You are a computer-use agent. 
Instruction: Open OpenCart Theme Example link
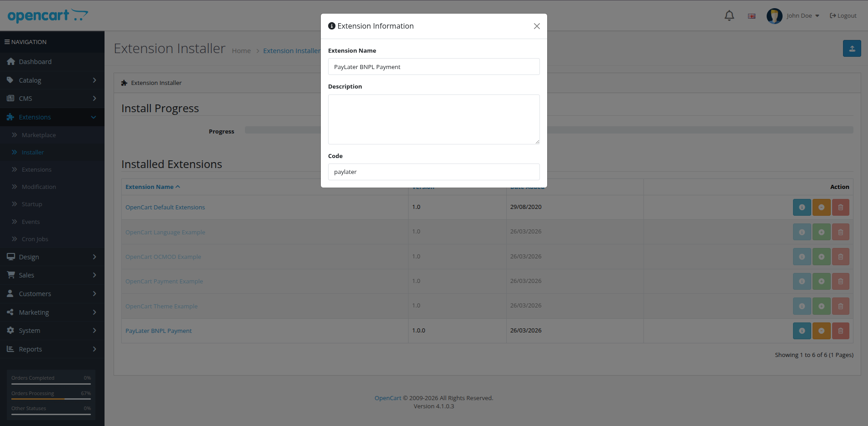(x=161, y=306)
